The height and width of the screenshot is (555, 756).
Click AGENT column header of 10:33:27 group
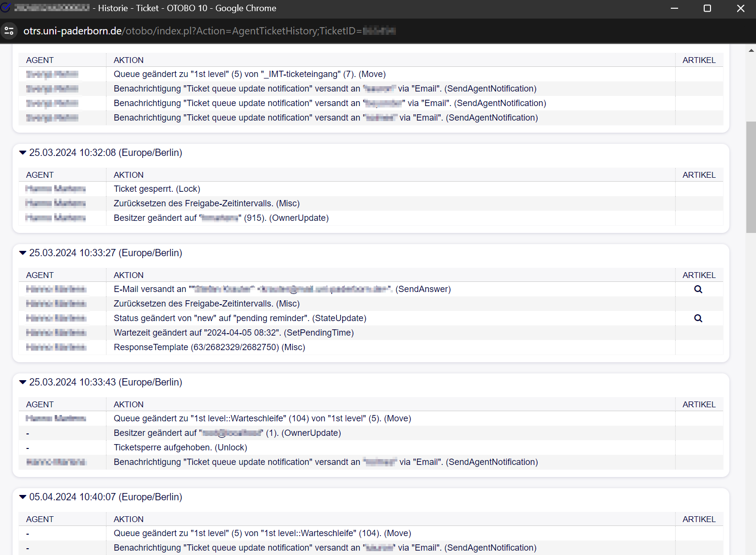[x=40, y=275]
